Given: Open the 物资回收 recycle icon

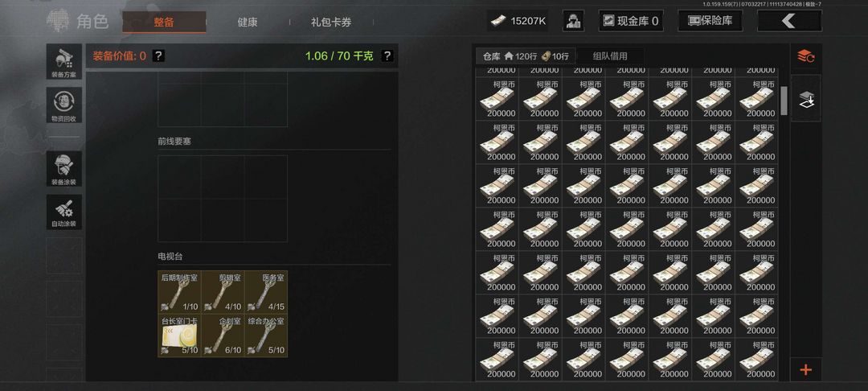Looking at the screenshot, I should pos(64,105).
